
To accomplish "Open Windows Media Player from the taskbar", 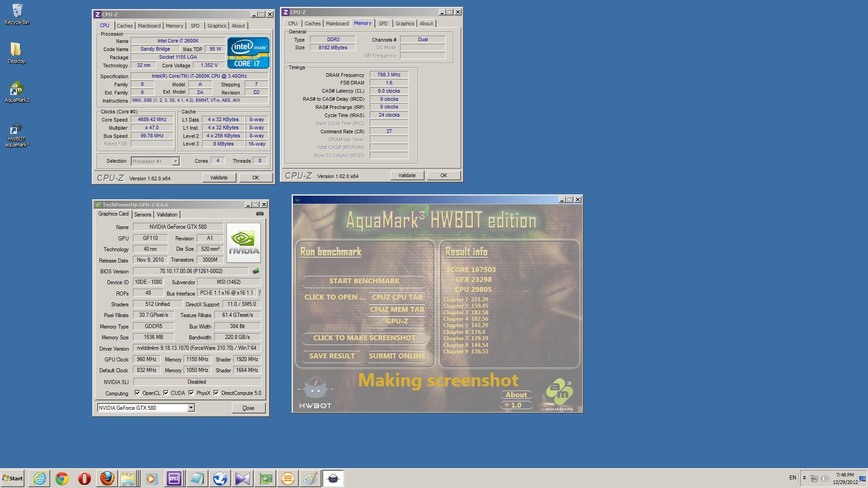I will pyautogui.click(x=151, y=479).
